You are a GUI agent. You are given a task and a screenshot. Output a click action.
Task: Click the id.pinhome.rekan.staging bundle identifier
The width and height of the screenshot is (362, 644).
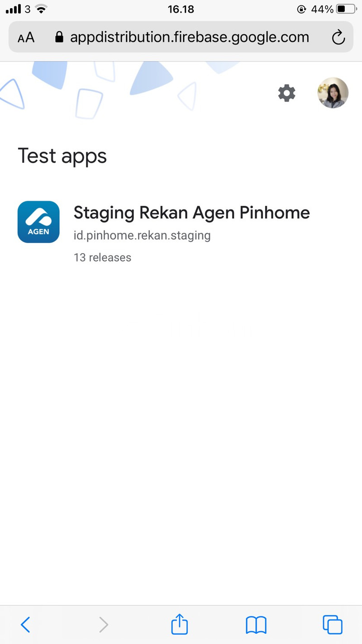click(x=142, y=235)
